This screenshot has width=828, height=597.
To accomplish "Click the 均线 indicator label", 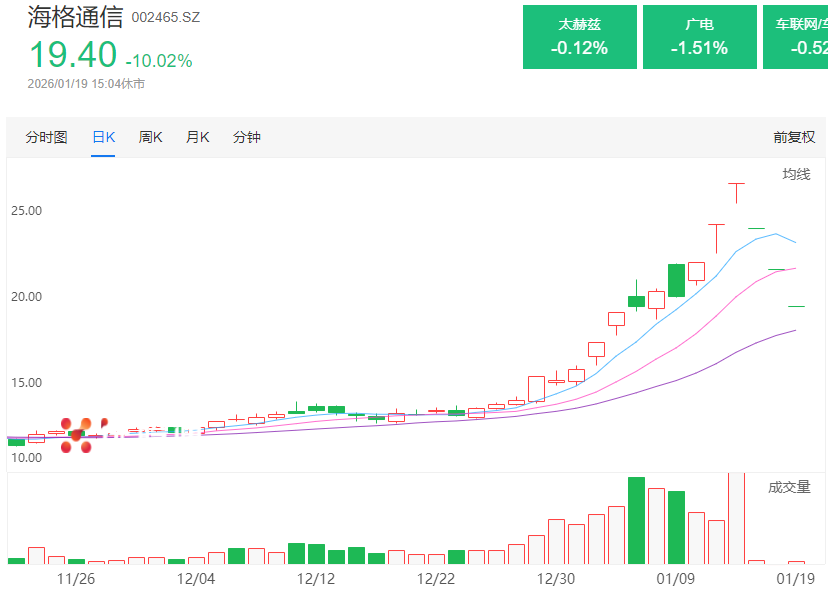I will (795, 175).
